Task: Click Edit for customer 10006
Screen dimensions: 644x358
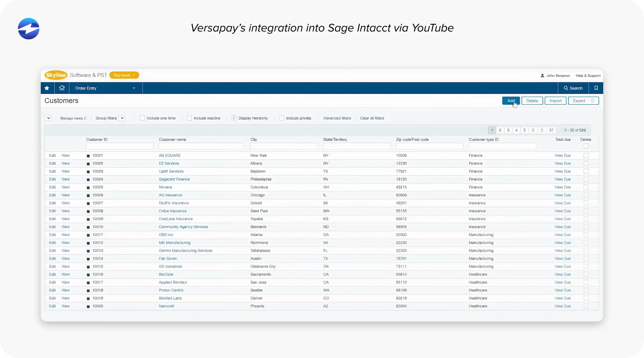Action: pyautogui.click(x=53, y=195)
